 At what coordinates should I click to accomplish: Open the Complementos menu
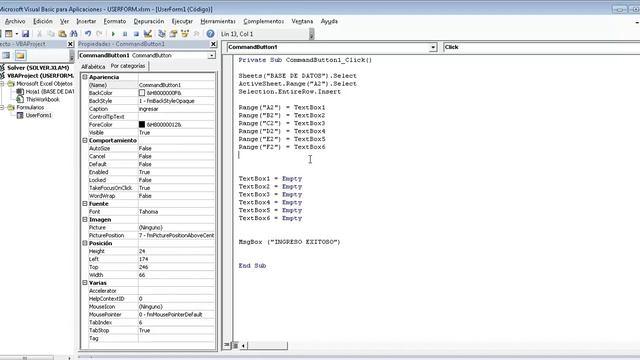(x=264, y=21)
